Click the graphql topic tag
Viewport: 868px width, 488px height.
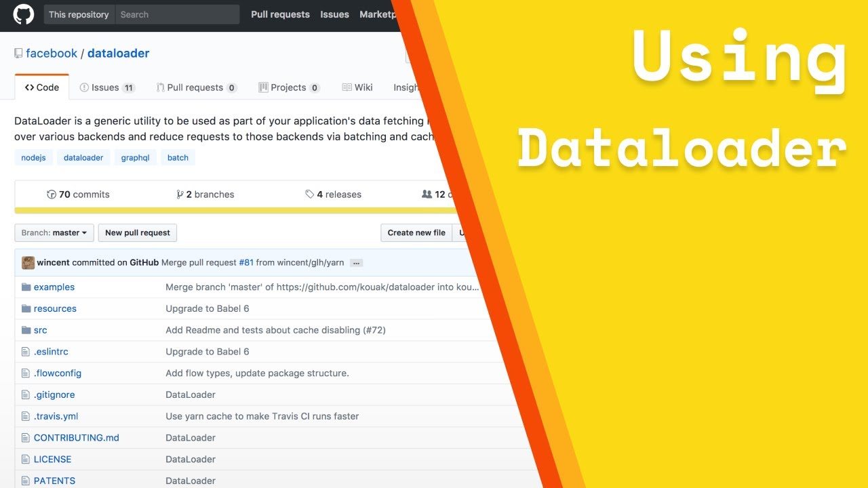(135, 158)
